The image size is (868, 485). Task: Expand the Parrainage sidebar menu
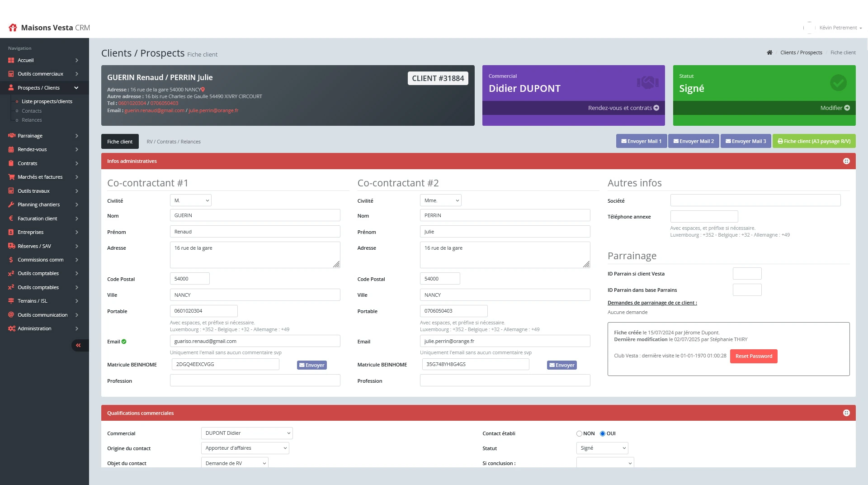point(44,136)
